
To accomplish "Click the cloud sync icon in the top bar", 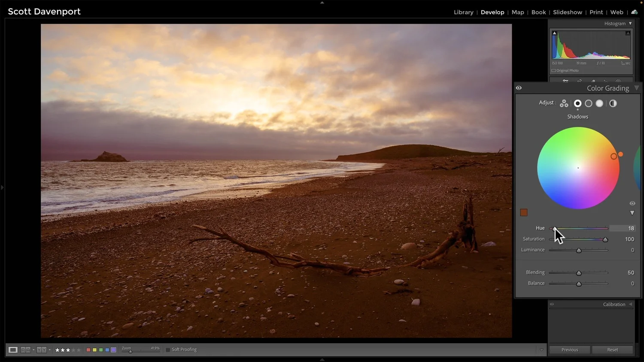I will coord(634,12).
